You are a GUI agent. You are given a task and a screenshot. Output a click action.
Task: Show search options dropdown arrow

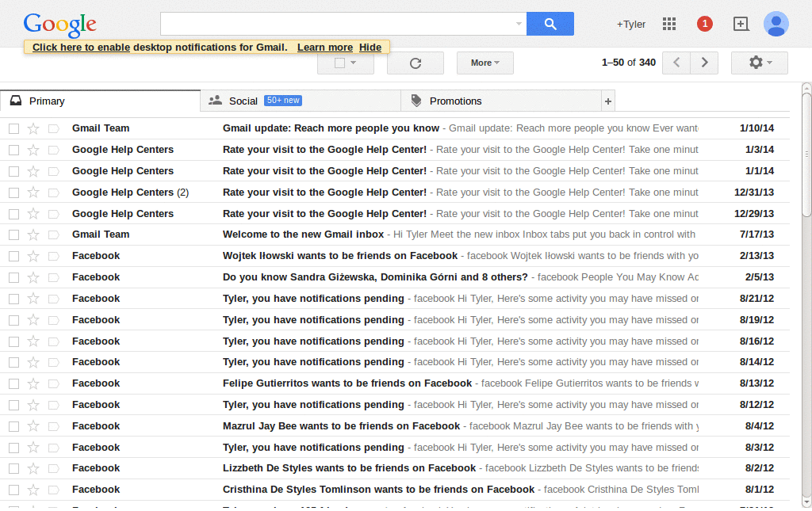[519, 24]
